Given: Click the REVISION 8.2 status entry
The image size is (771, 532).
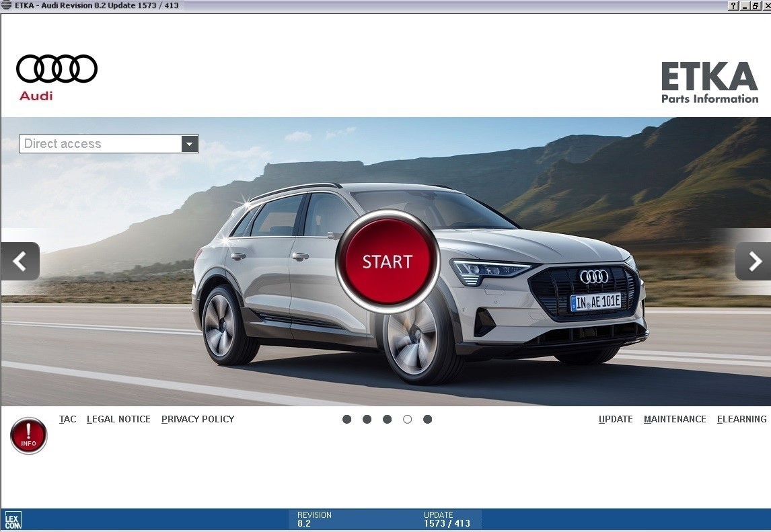Looking at the screenshot, I should coord(314,519).
